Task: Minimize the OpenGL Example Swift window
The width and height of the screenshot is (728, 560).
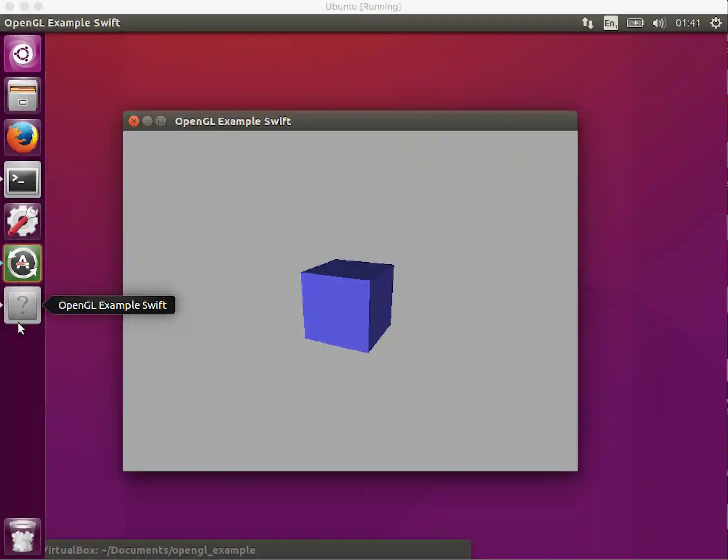Action: (147, 121)
